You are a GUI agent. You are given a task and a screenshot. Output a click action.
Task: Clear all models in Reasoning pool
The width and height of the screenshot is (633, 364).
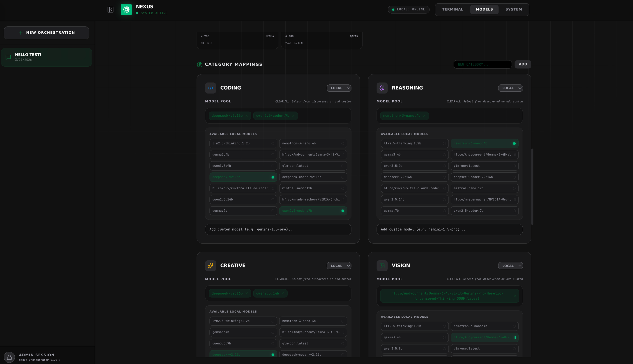(x=454, y=102)
